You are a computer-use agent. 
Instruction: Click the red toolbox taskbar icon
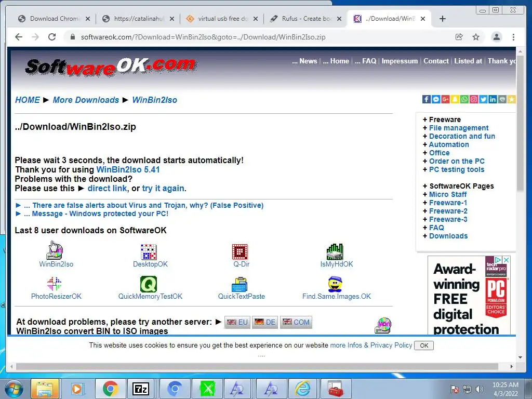[x=335, y=389]
